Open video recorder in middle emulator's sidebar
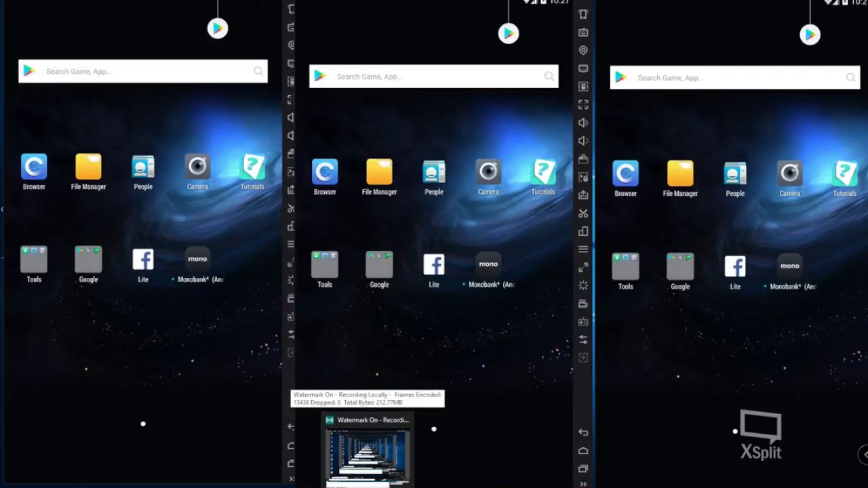Viewport: 868px width, 488px height. [x=583, y=304]
